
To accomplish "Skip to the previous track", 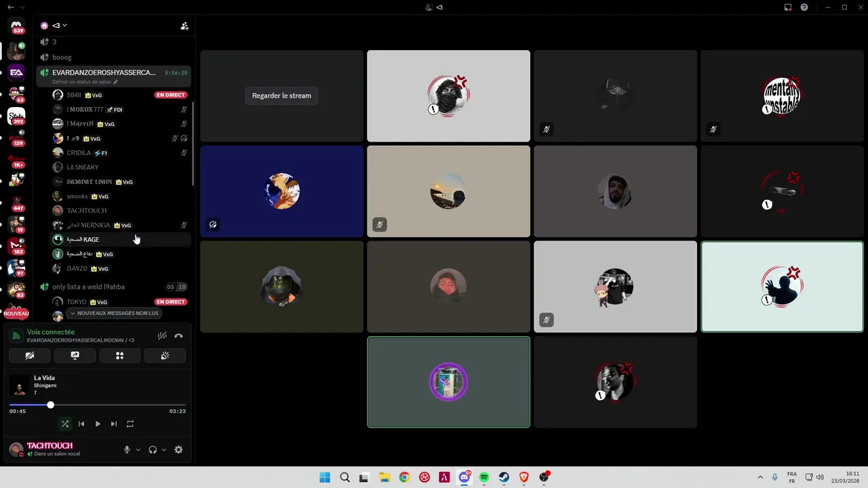I will (81, 424).
